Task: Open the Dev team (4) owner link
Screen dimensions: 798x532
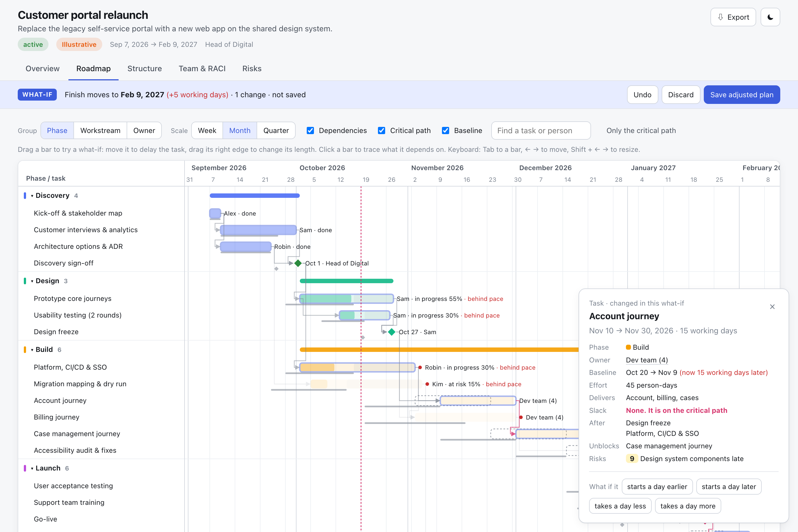Action: [647, 360]
